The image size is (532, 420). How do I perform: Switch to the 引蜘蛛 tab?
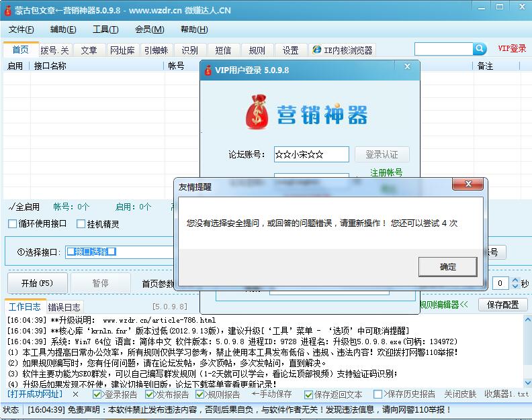coord(157,50)
